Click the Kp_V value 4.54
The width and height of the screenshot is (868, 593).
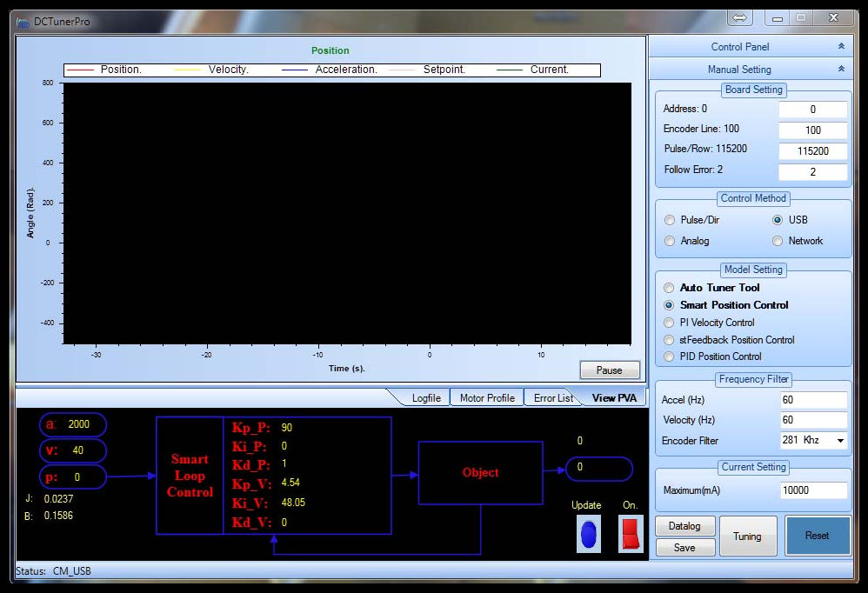pyautogui.click(x=290, y=483)
